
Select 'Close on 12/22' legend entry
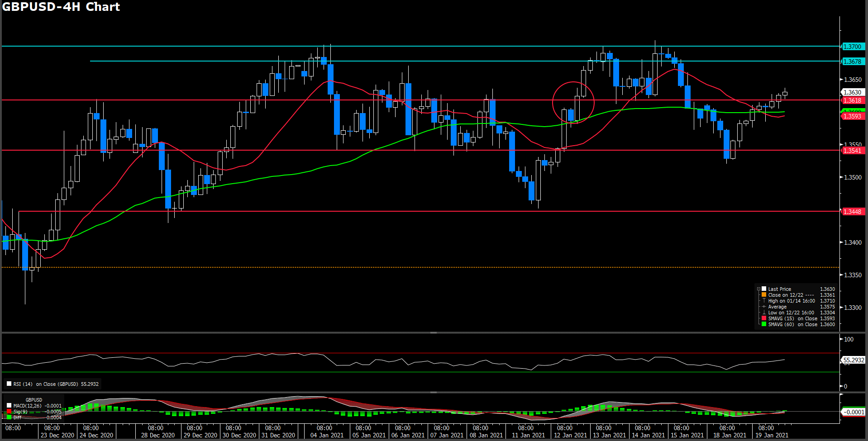click(x=786, y=295)
